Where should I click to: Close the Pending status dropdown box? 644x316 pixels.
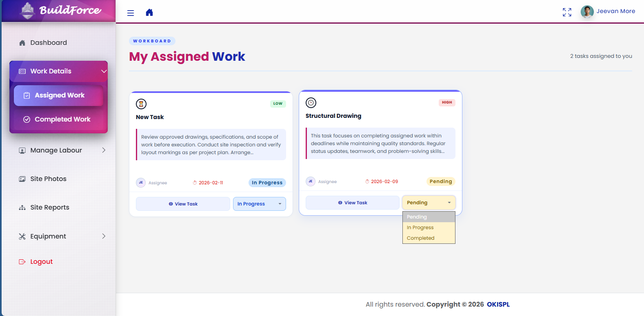(429, 203)
